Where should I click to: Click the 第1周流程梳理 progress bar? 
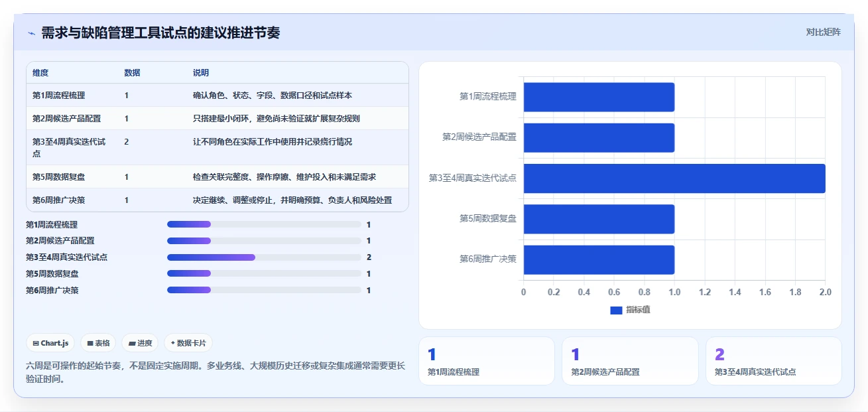pos(264,225)
